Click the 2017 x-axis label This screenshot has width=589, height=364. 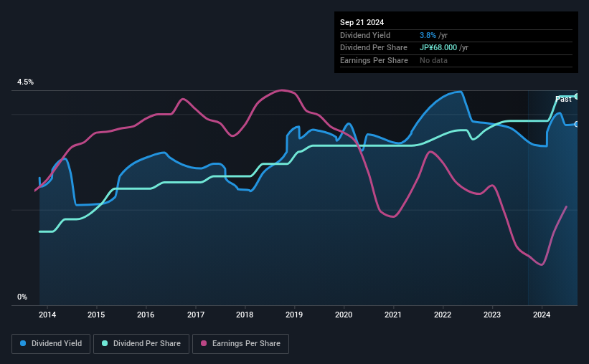[196, 315]
